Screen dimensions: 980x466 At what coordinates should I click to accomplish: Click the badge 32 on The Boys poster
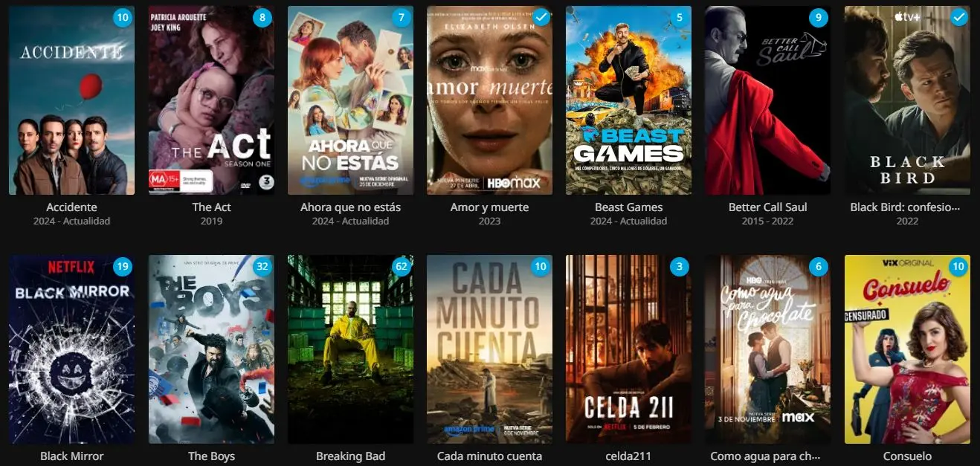pyautogui.click(x=262, y=266)
